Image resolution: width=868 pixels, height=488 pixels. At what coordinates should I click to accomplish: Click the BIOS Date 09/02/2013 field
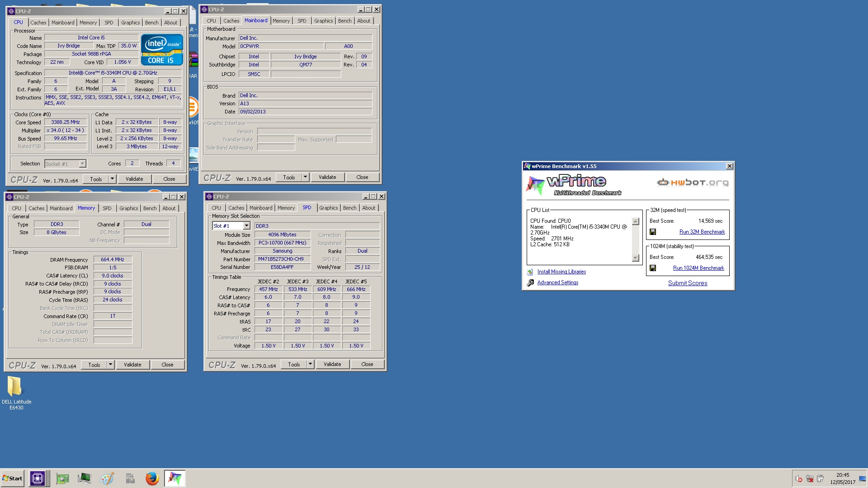coord(305,112)
